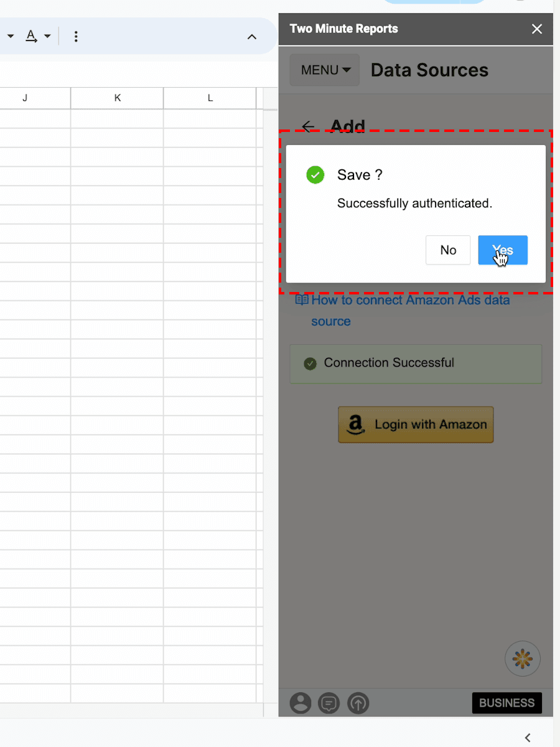Screen dimensions: 560x747
Task: Close the Two Minute Reports sidebar
Action: click(x=537, y=29)
